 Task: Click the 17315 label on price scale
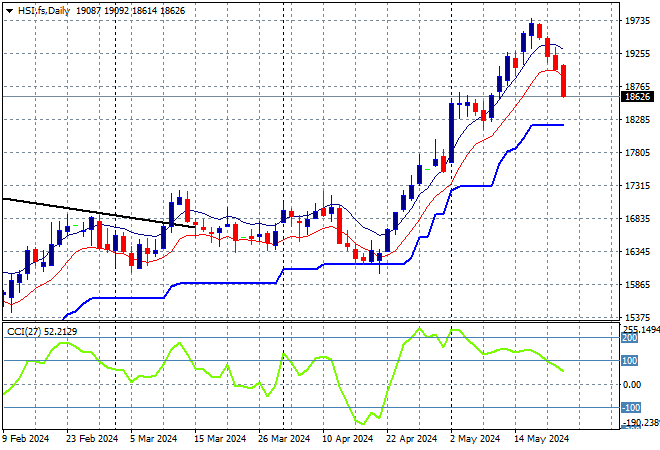point(637,186)
